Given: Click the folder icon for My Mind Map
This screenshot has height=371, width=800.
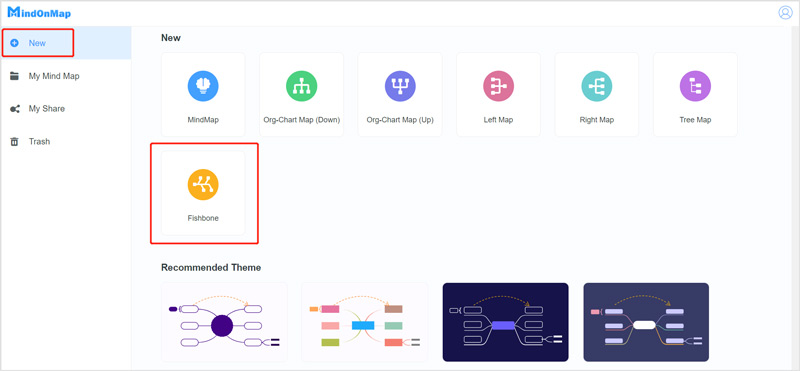Looking at the screenshot, I should point(14,77).
